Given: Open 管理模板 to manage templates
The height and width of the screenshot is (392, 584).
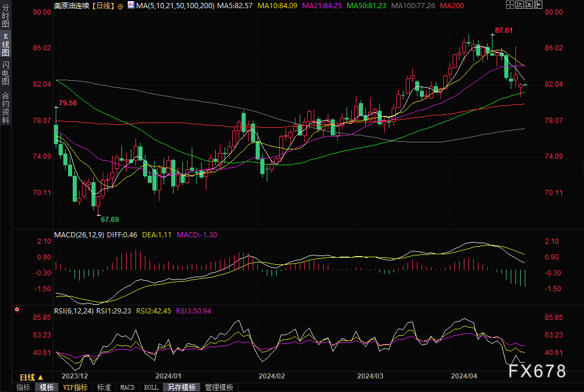Looking at the screenshot, I should coord(218,387).
